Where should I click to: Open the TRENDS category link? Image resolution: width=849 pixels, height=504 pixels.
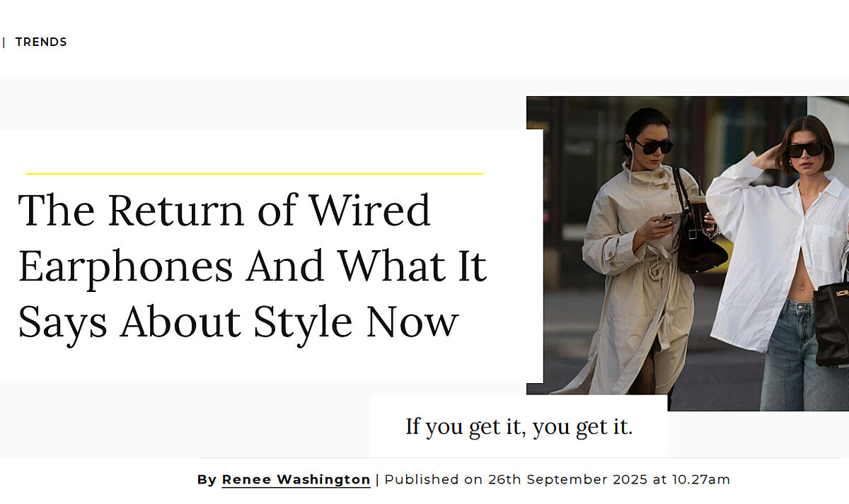[x=41, y=42]
